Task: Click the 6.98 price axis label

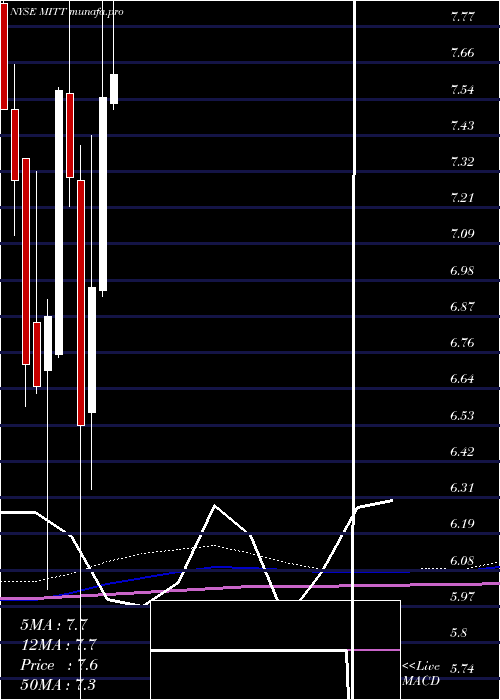Action: [x=462, y=271]
